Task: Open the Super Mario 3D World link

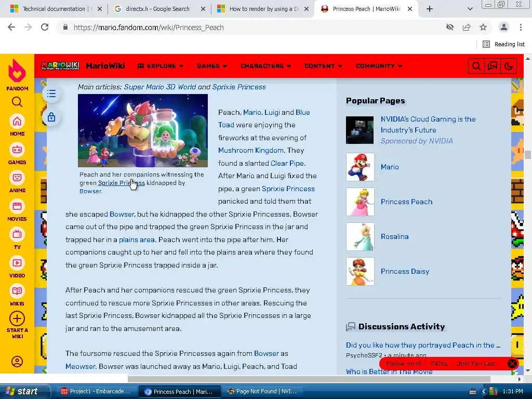Action: point(160,87)
